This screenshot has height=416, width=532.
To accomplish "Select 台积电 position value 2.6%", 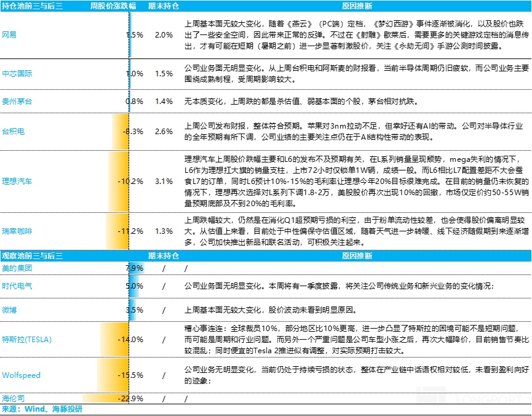I will (164, 132).
